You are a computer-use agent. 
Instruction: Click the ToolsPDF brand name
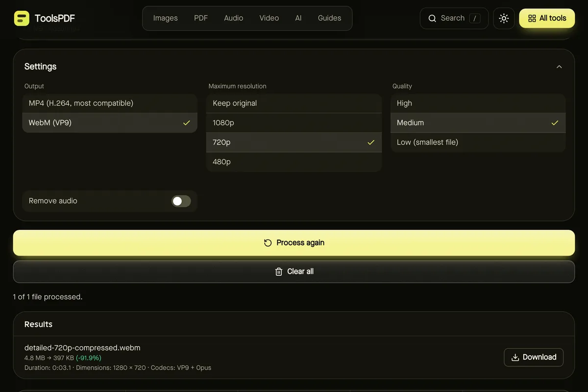[x=55, y=19]
